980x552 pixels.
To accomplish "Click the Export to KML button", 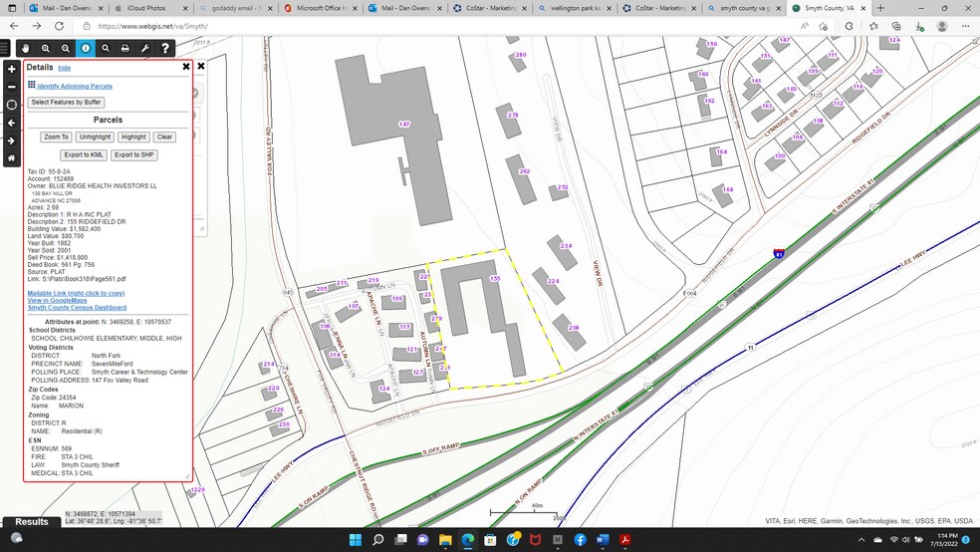I will pyautogui.click(x=84, y=155).
